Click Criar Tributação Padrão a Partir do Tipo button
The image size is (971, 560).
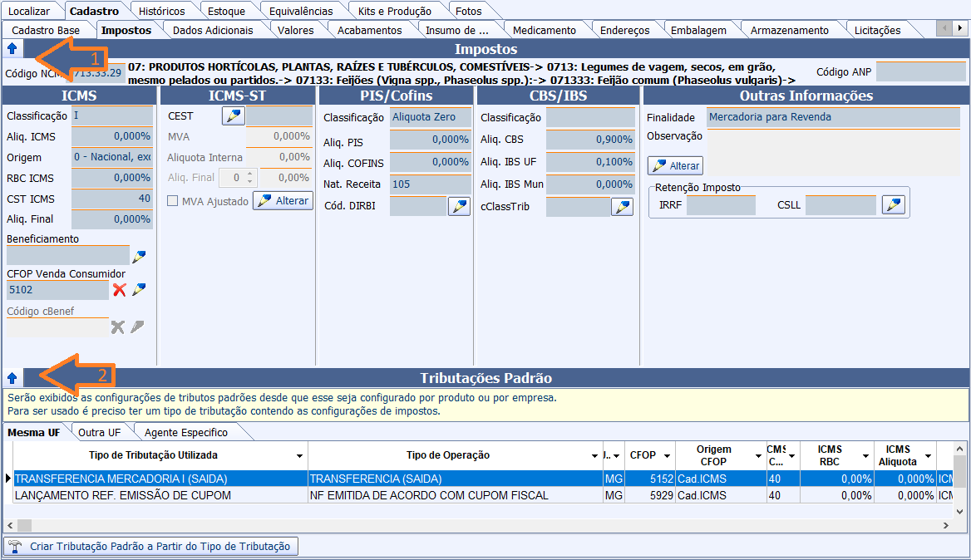pos(151,546)
